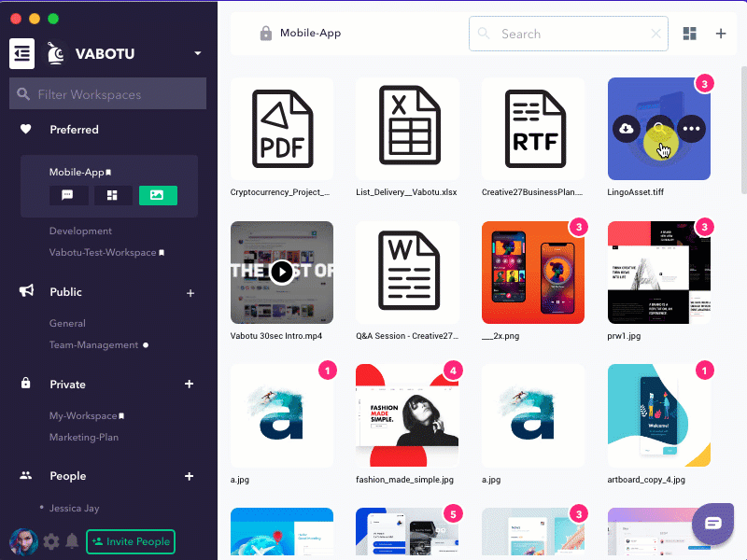747x560 pixels.
Task: Click the Public megaphone icon
Action: [27, 291]
